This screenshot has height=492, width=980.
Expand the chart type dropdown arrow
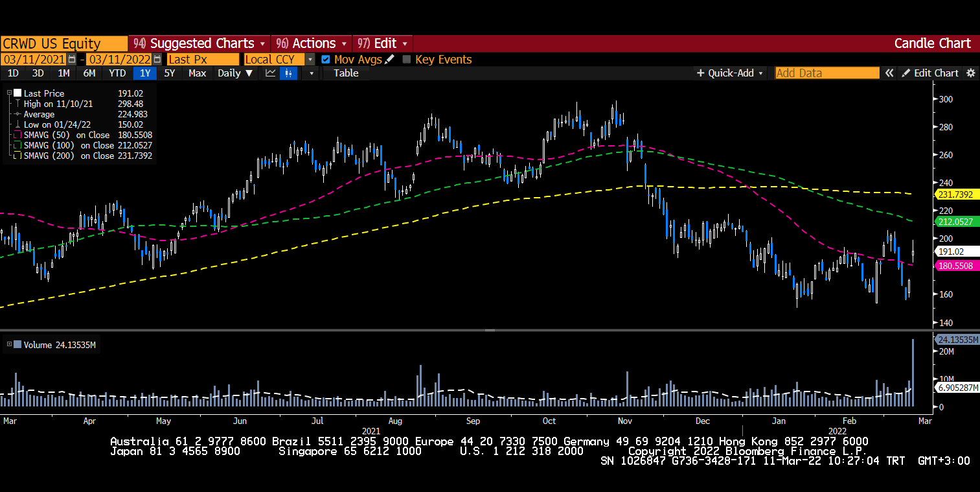click(x=311, y=73)
